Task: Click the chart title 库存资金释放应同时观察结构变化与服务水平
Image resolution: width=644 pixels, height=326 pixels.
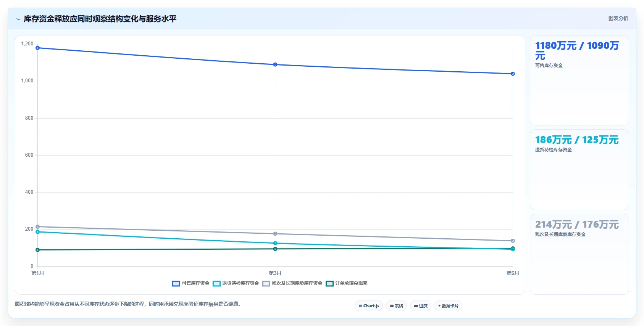Action: click(100, 19)
